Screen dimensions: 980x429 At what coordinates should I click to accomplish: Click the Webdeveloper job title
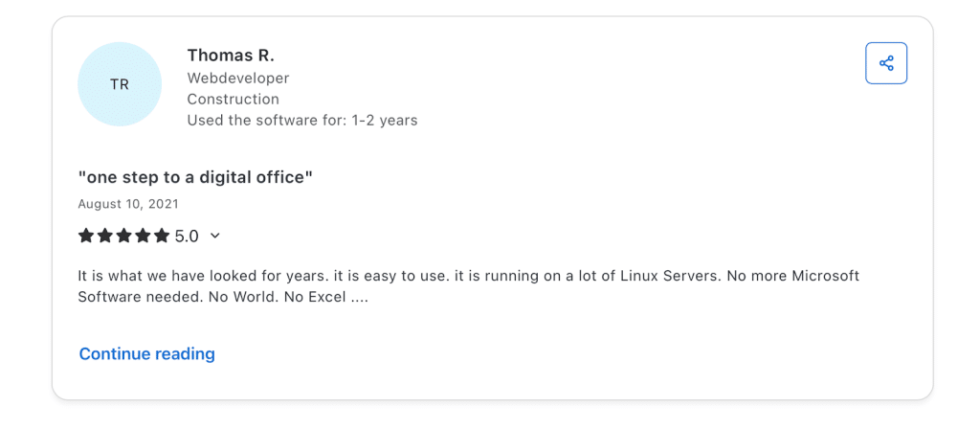(x=238, y=78)
